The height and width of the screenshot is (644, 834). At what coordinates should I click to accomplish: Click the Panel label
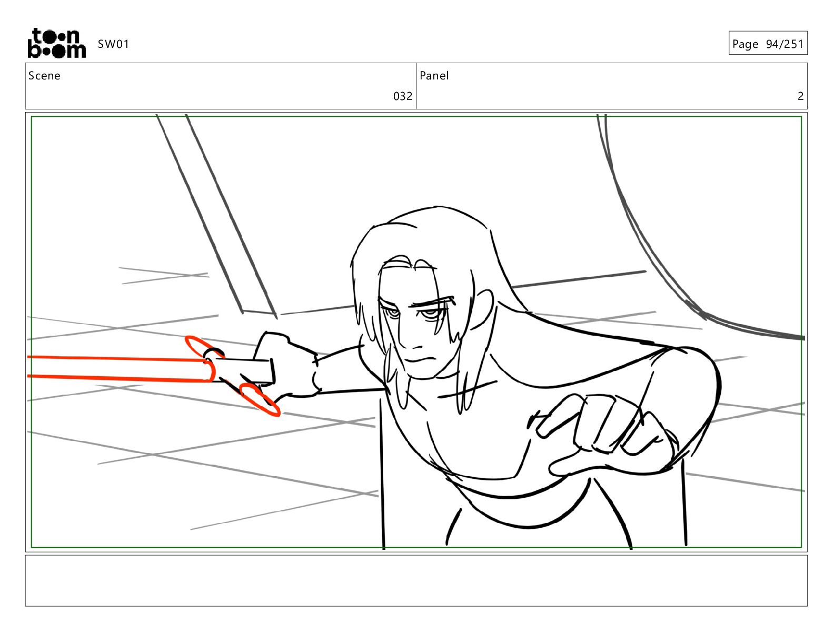pyautogui.click(x=434, y=76)
